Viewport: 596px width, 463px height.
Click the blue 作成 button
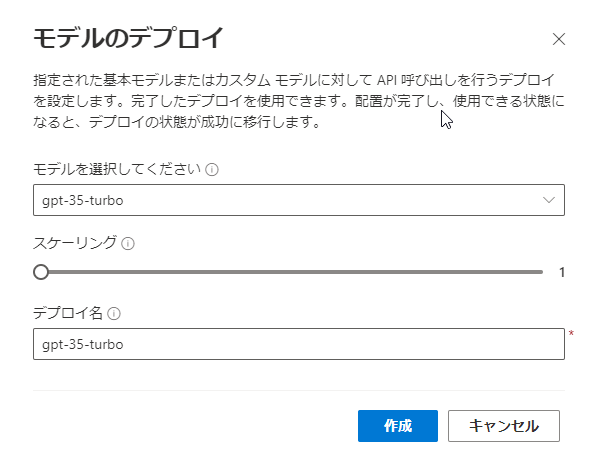coord(398,426)
